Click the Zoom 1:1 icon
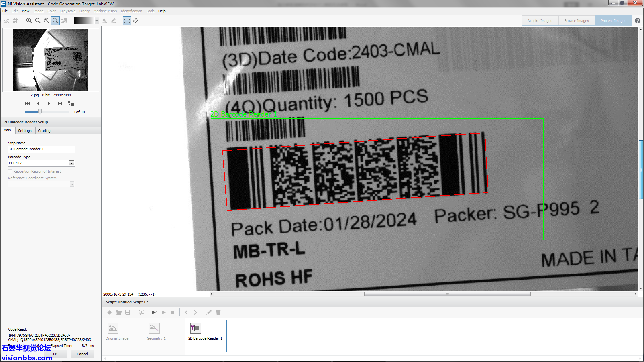644x362 pixels. click(x=46, y=21)
